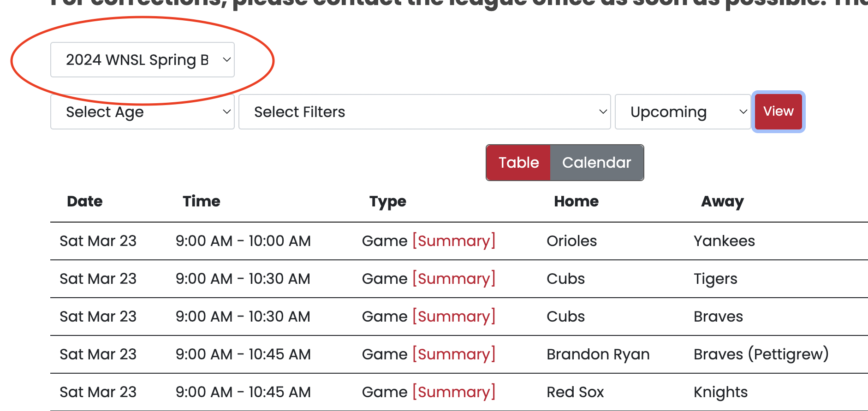Open Summary for Cubs vs Braves game
Screen dimensions: 868x411
[454, 317]
